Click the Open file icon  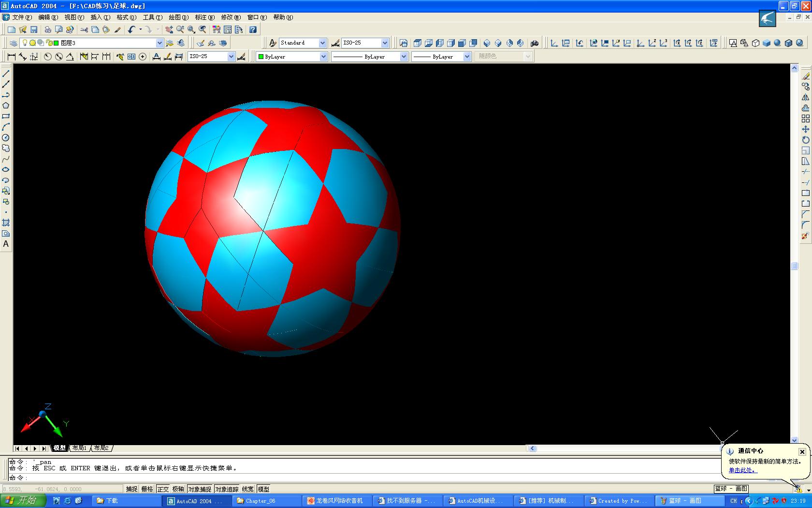[x=22, y=30]
